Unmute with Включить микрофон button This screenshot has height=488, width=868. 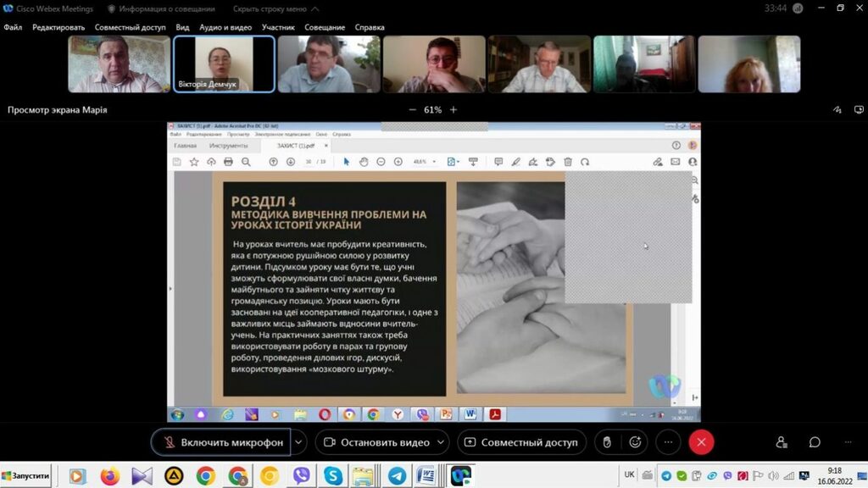222,442
